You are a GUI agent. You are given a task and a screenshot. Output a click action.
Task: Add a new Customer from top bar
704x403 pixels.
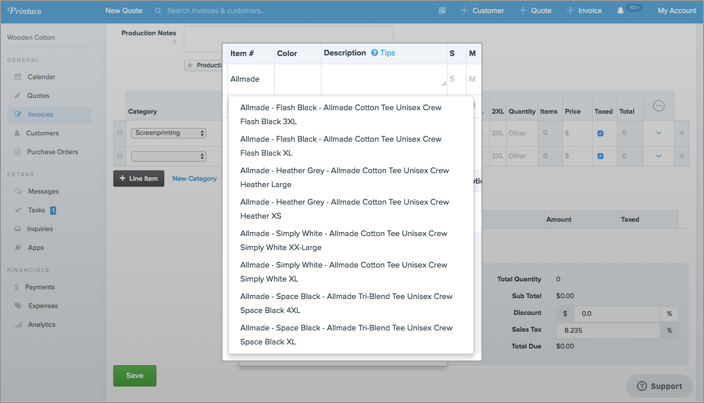pyautogui.click(x=482, y=10)
